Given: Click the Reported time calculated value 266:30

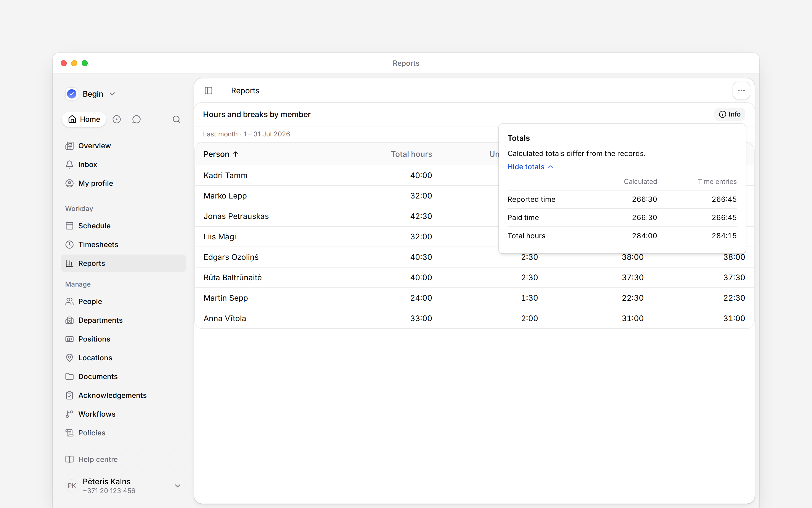Looking at the screenshot, I should tap(644, 200).
